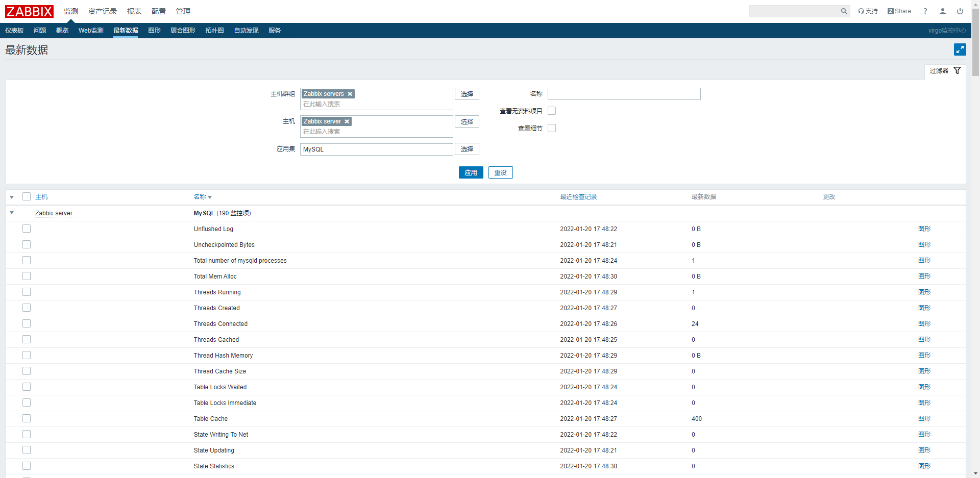Go to the 聚合图形 submenu tab

coord(183,31)
